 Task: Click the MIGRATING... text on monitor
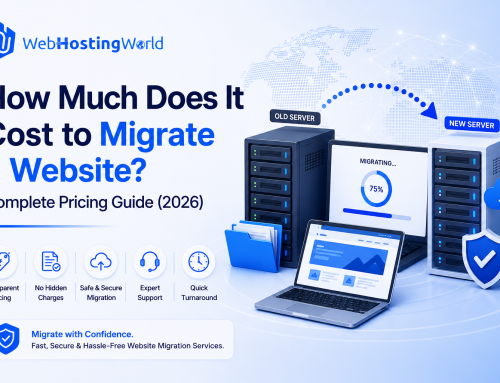click(x=378, y=162)
